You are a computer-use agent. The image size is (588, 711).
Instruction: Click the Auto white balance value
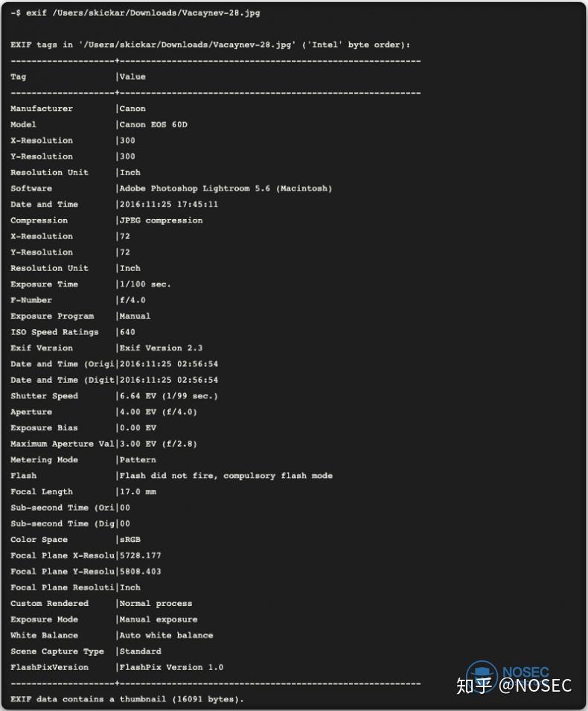click(166, 635)
